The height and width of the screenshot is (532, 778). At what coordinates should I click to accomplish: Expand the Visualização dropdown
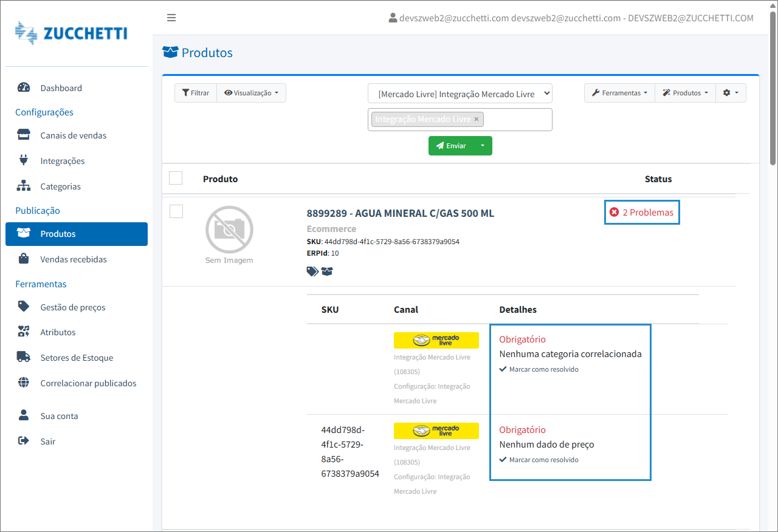point(251,93)
